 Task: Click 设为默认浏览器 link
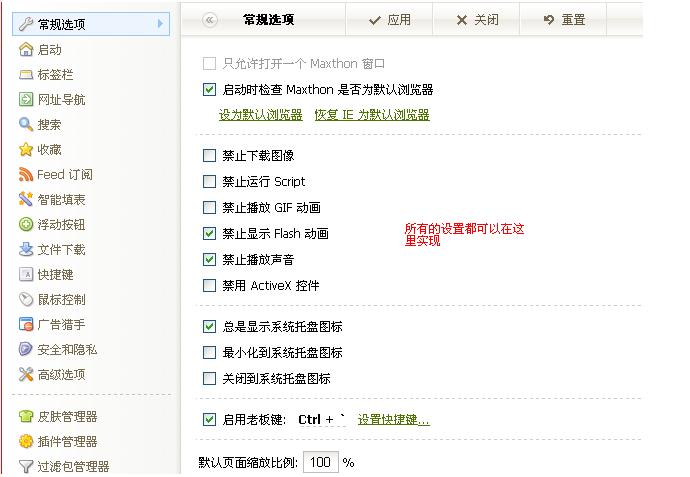(x=261, y=115)
